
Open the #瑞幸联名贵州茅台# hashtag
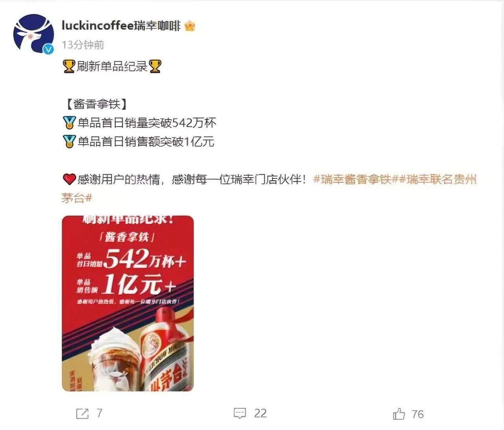[269, 189]
